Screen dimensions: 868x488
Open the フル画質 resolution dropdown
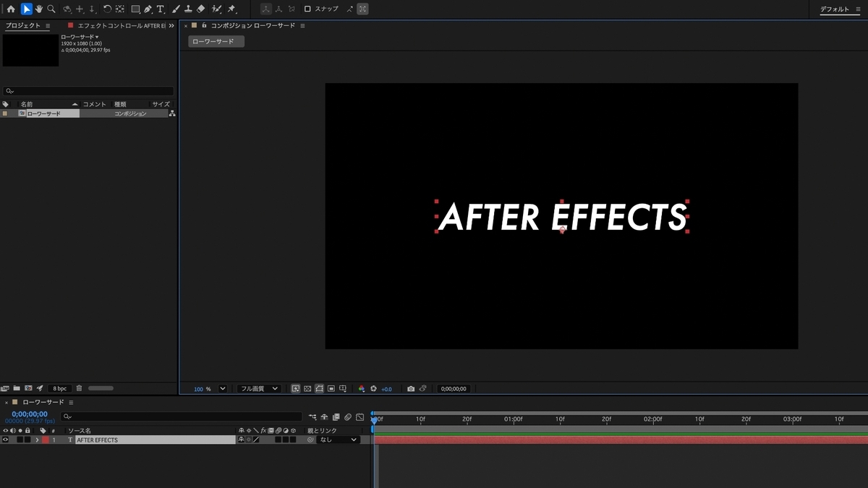pos(259,388)
